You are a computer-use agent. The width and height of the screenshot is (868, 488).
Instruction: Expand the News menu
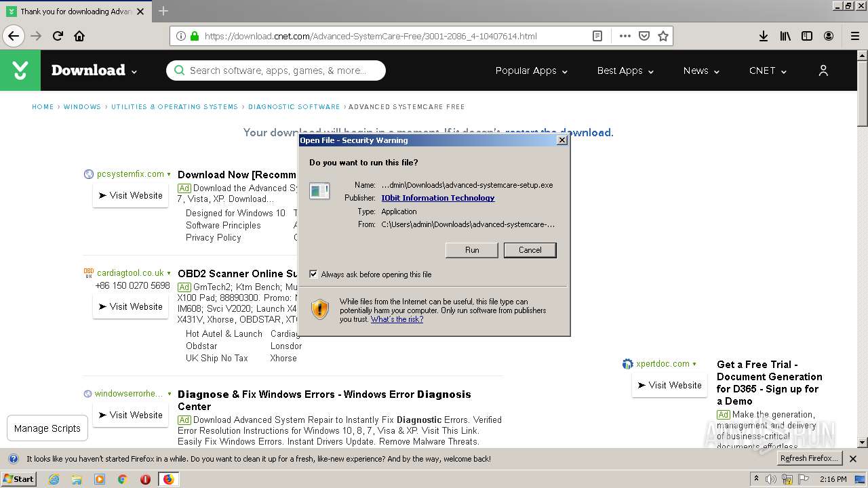pyautogui.click(x=701, y=70)
